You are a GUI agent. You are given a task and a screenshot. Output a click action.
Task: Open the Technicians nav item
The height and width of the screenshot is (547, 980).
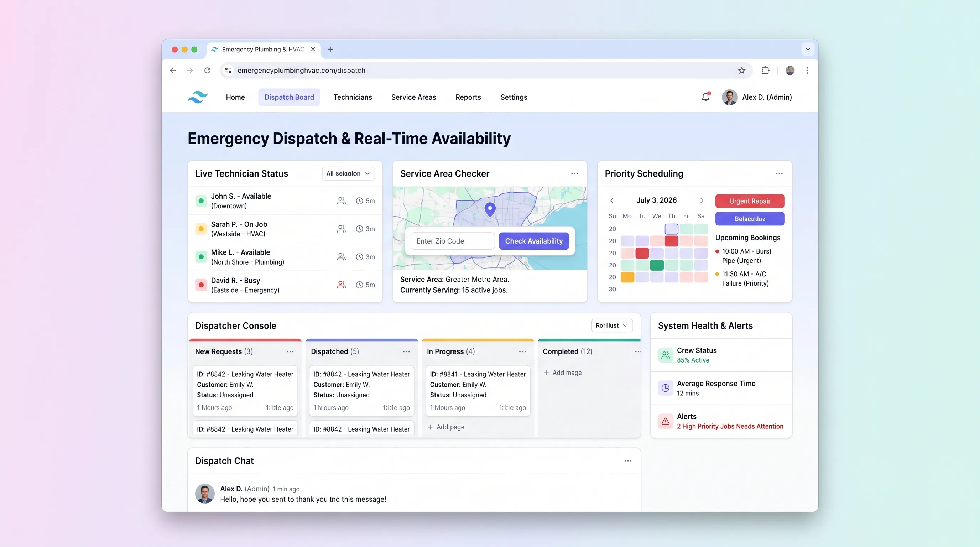pos(353,97)
